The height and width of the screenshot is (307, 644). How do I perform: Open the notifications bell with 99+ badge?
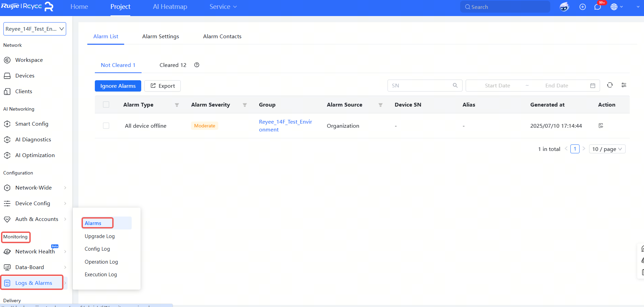click(x=597, y=7)
